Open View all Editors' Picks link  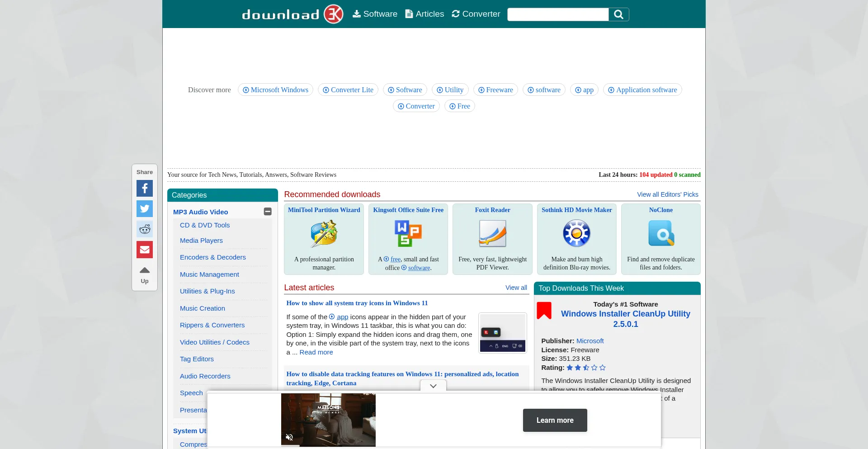pos(667,194)
